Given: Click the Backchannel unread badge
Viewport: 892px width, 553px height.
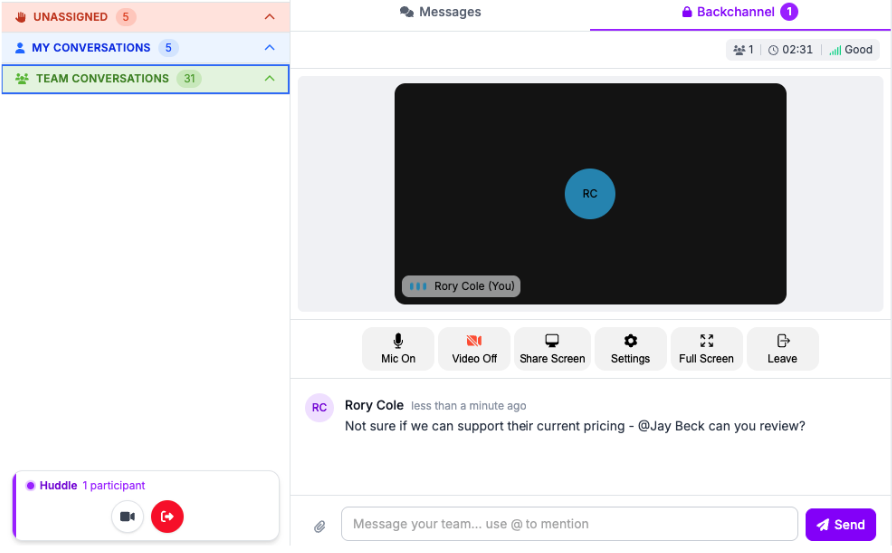Looking at the screenshot, I should [x=789, y=11].
